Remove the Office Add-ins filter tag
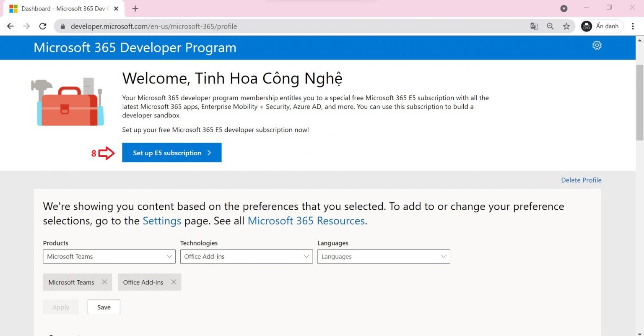Screen dimensions: 644x336 174,282
